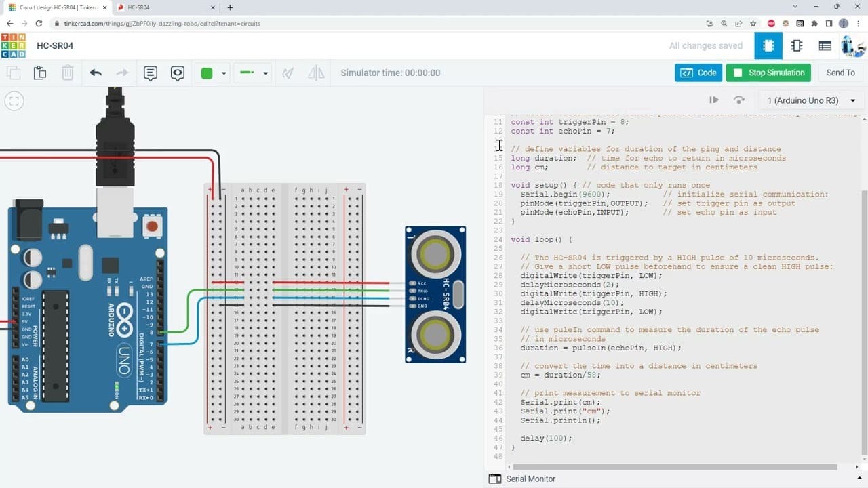Image resolution: width=868 pixels, height=488 pixels.
Task: Open the step debugger icon above the code
Action: click(x=714, y=100)
